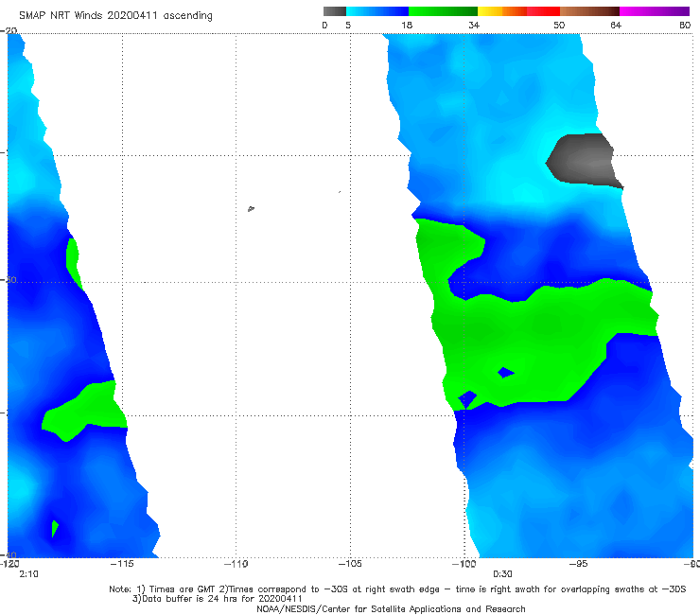
Task: Click the blue segment of the color bar
Action: (377, 11)
